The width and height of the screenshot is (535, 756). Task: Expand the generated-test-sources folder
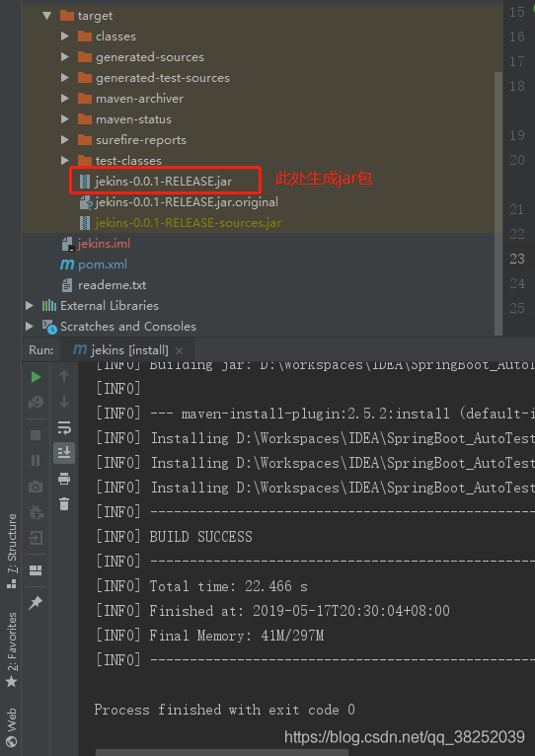[x=65, y=78]
